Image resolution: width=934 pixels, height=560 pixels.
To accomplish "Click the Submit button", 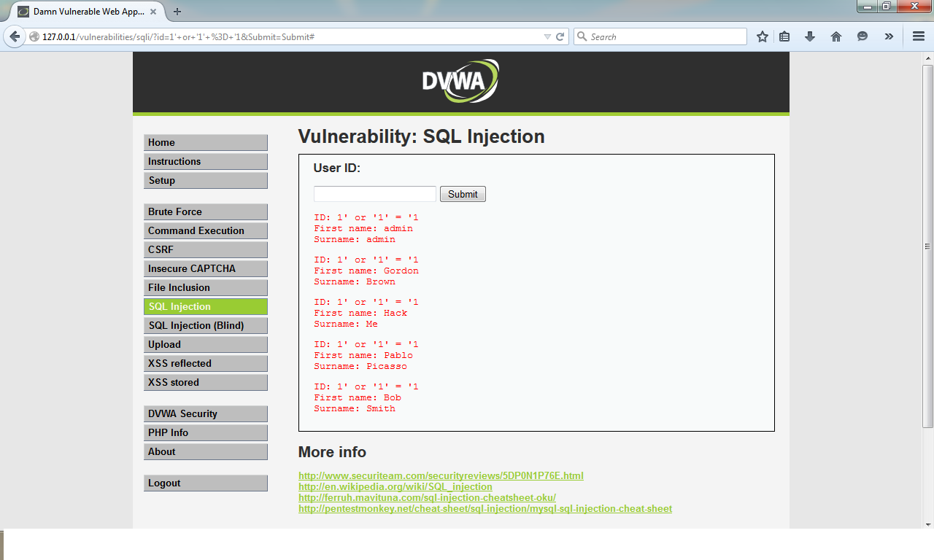I will coord(463,193).
